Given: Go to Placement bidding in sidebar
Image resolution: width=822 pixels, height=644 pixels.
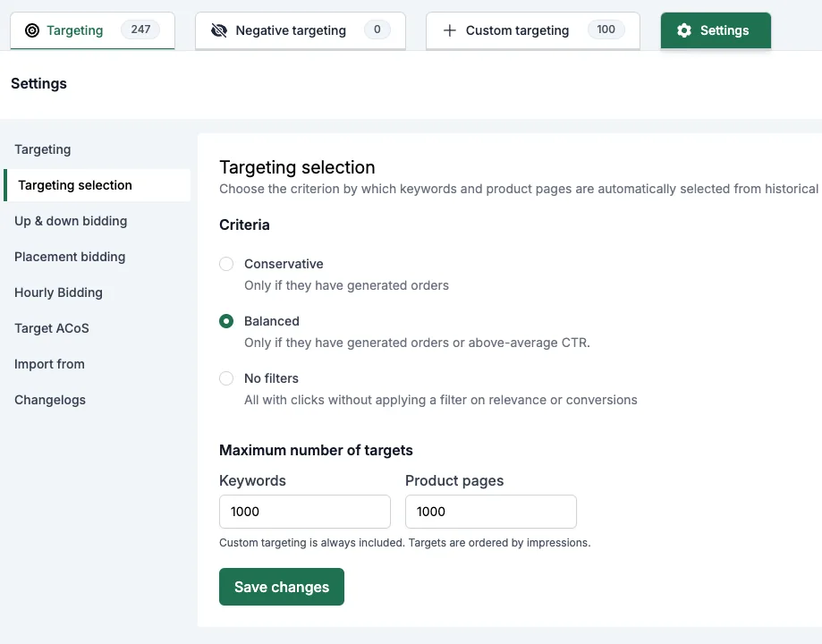Looking at the screenshot, I should click(70, 257).
